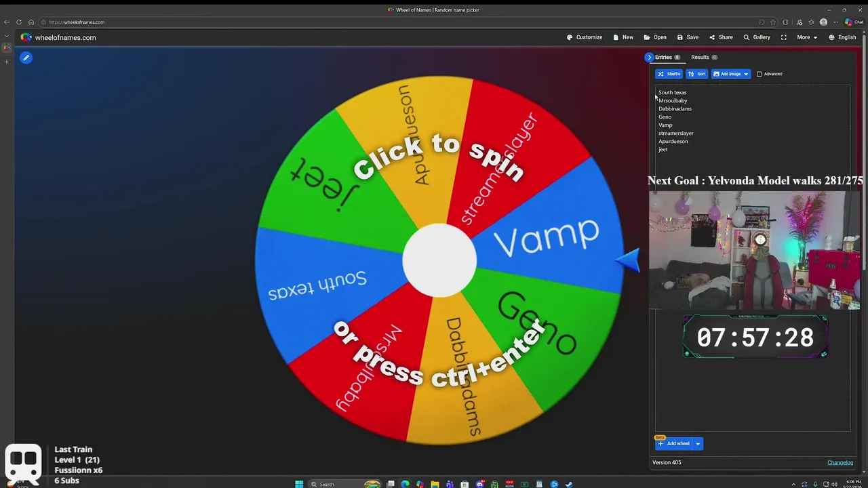Open the Add image dropdown arrow
Screen dimensions: 868x488
click(746, 74)
